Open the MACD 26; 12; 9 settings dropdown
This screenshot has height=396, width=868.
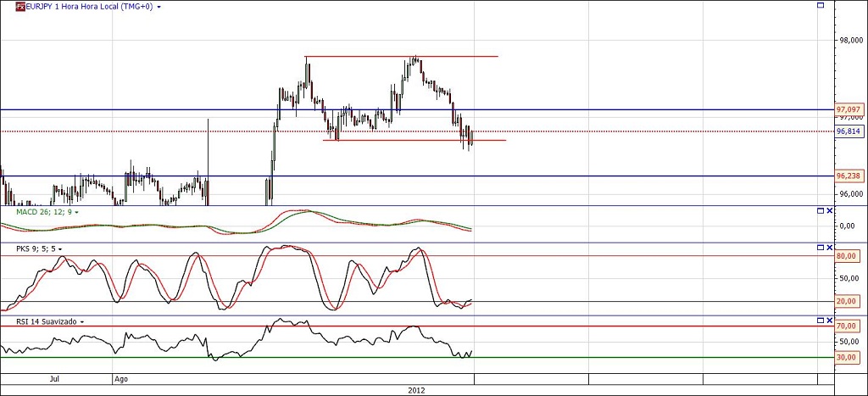pyautogui.click(x=76, y=212)
